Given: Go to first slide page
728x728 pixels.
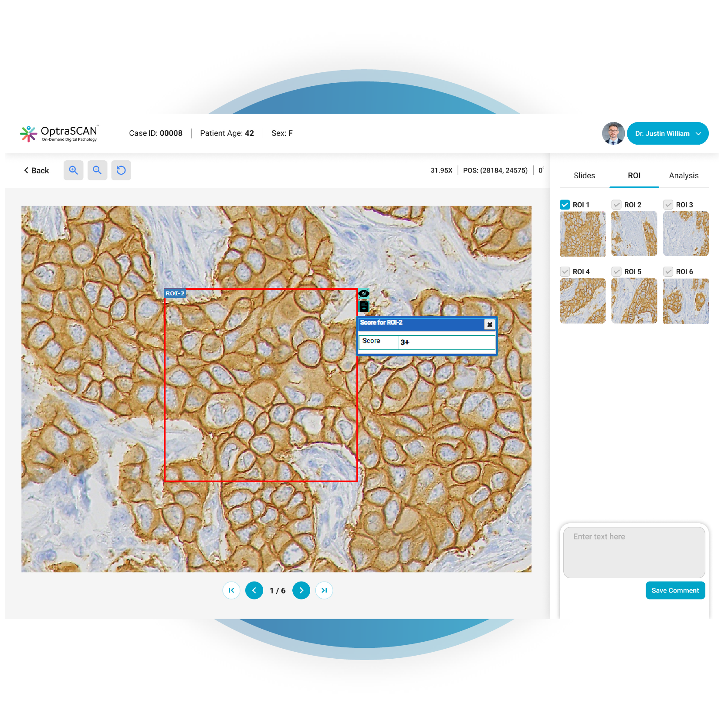Looking at the screenshot, I should click(231, 590).
